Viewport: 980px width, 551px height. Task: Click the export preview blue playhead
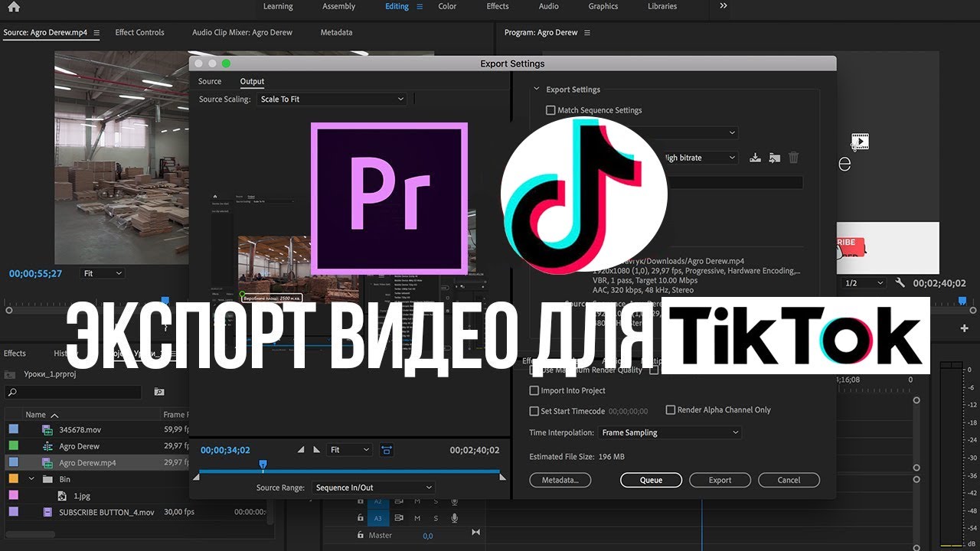tap(263, 465)
